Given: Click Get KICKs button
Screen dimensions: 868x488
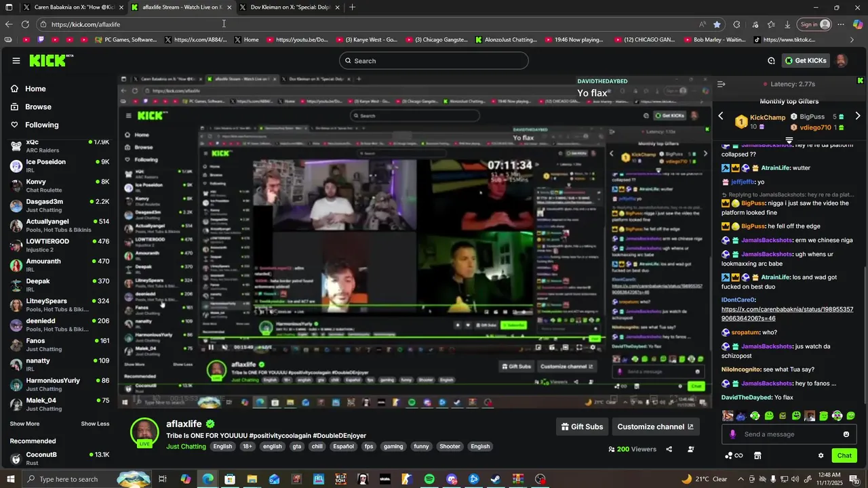Looking at the screenshot, I should coord(806,61).
